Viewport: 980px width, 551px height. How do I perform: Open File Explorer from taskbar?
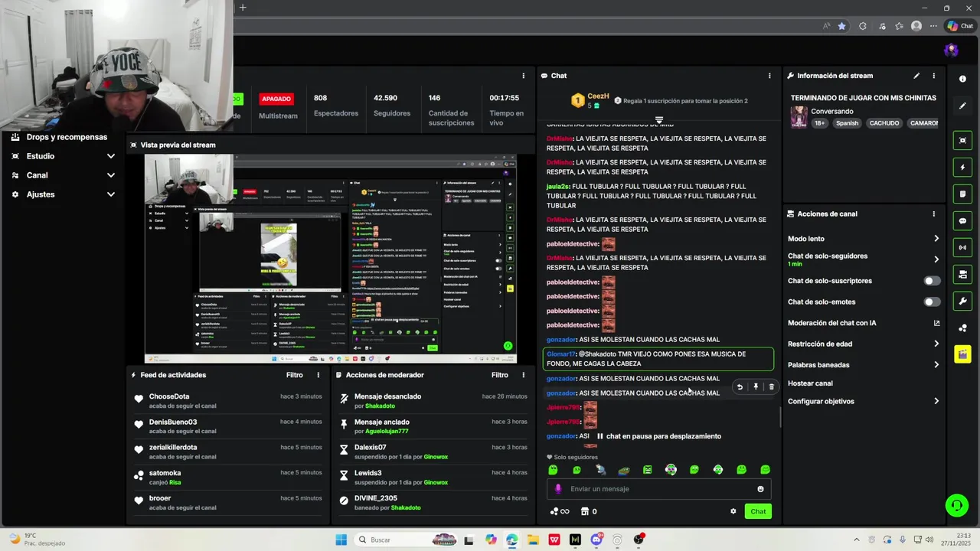(x=533, y=540)
